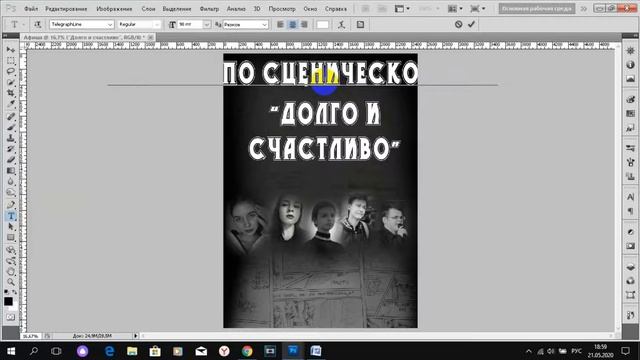The image size is (640, 360).
Task: Select the Gradient tool
Action: point(11,171)
